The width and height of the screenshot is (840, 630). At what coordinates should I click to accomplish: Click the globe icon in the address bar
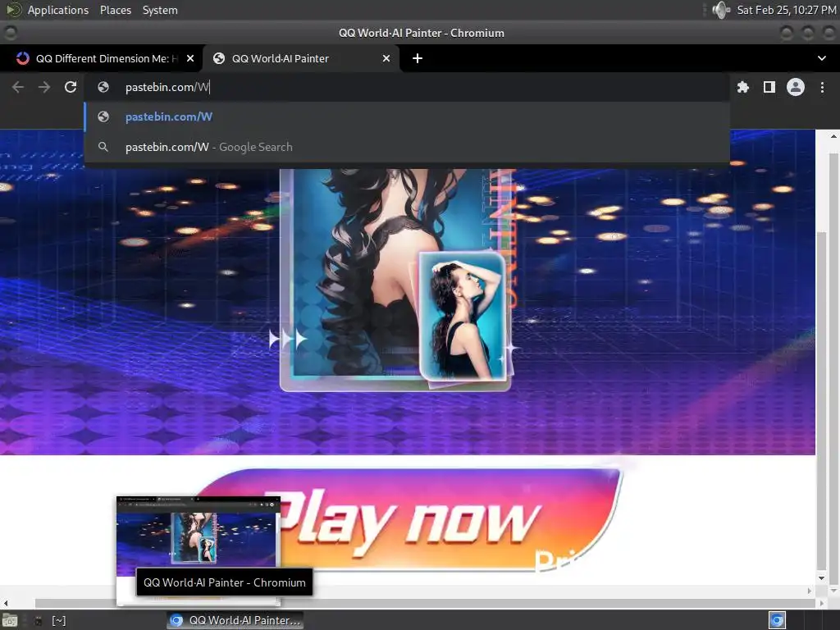click(x=103, y=87)
